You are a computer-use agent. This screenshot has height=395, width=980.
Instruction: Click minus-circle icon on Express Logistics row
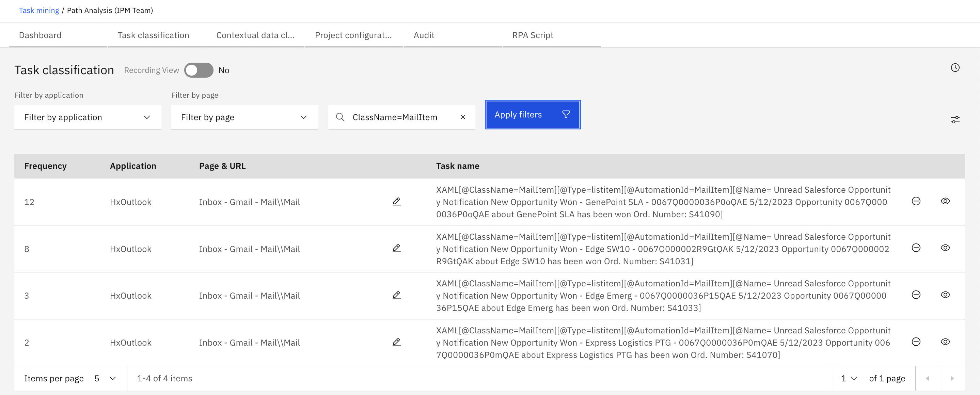[x=916, y=342]
